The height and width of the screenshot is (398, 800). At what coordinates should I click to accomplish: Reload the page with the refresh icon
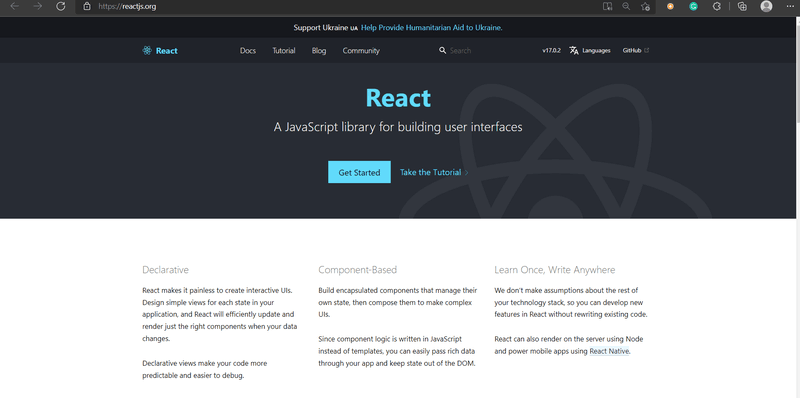coord(61,6)
